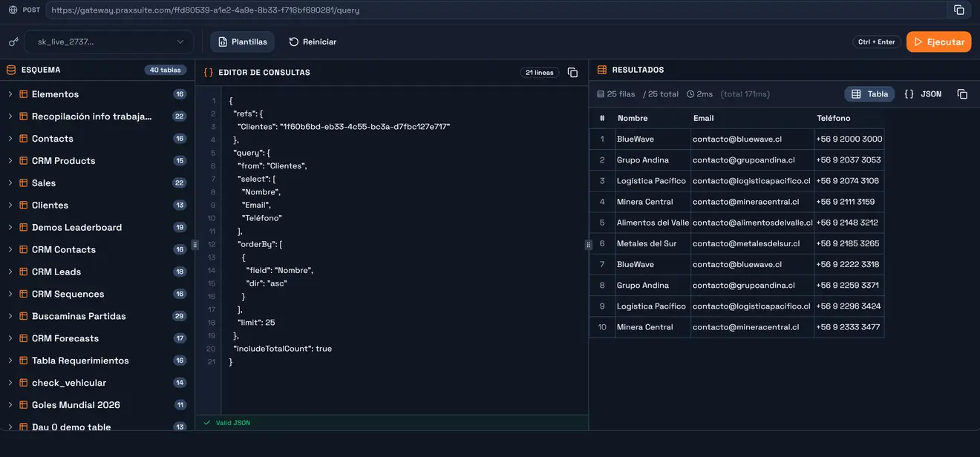The height and width of the screenshot is (457, 980).
Task: Click the 40 tablas badge
Action: (x=166, y=70)
